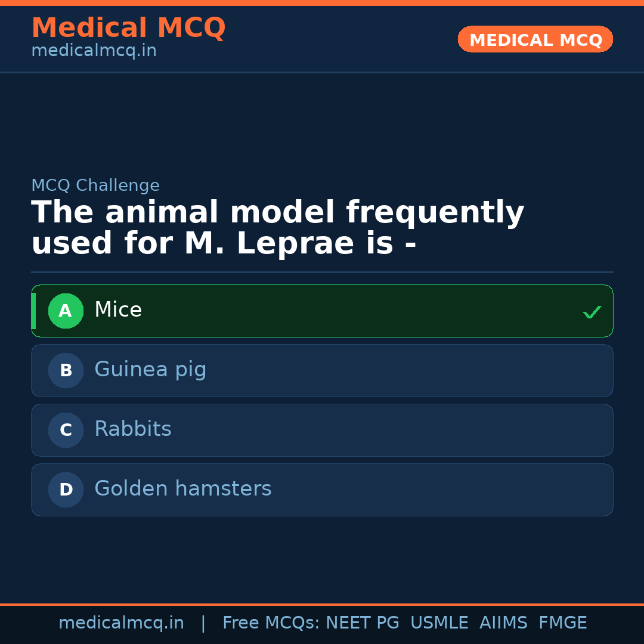The height and width of the screenshot is (644, 644).
Task: Click the circular B badge icon
Action: 66,370
